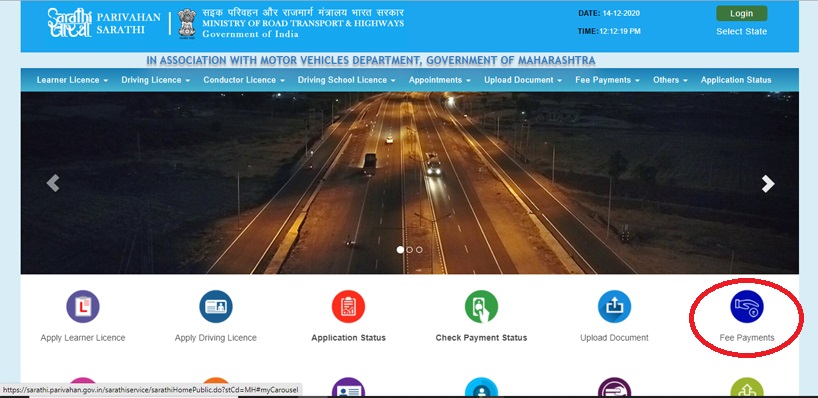Expand the Learner Licence dropdown menu
This screenshot has height=398, width=818.
[x=72, y=80]
